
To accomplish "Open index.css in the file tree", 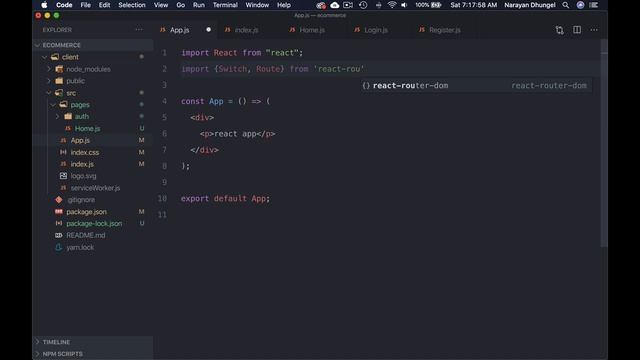I will pos(84,152).
